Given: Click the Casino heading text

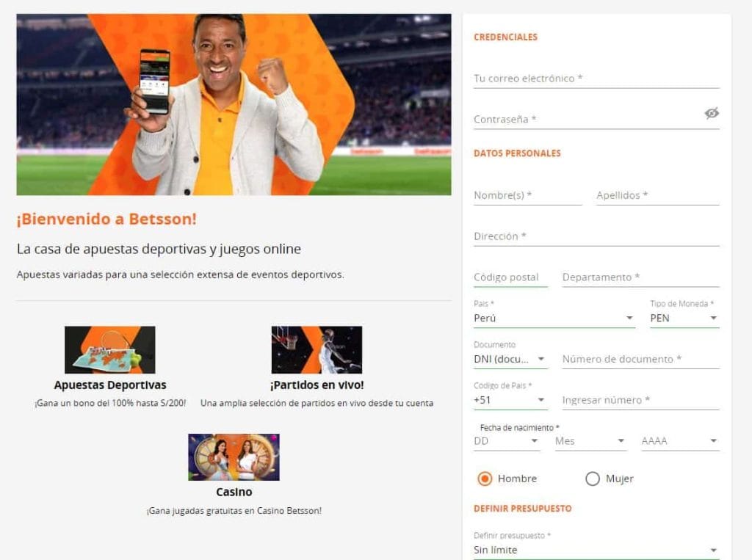Looking at the screenshot, I should (234, 492).
